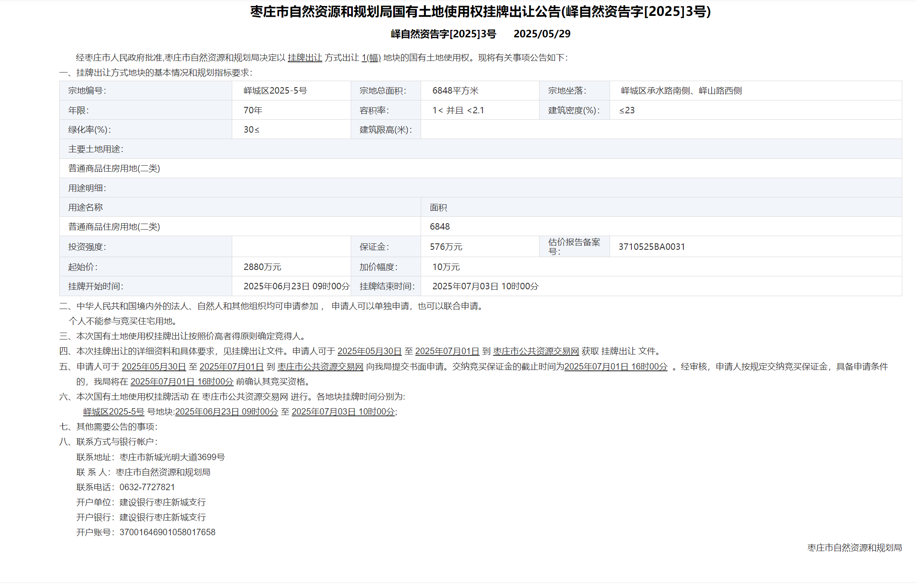The image size is (916, 588).
Task: Click underlined 峄城区2025-5号 in item 六
Action: 114,412
